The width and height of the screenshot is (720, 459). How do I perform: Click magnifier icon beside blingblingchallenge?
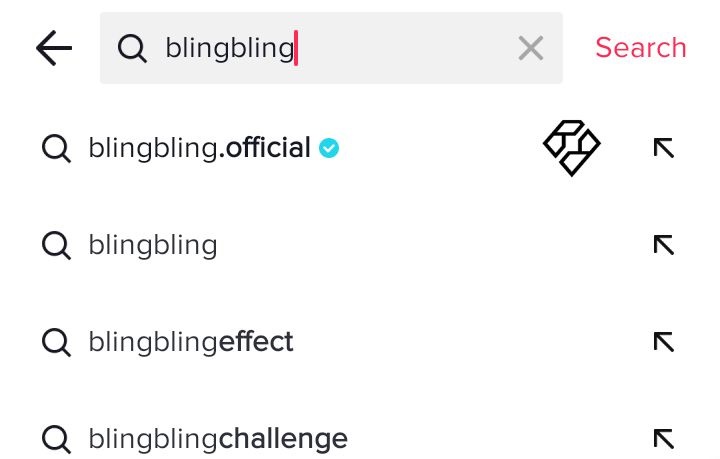tap(56, 439)
